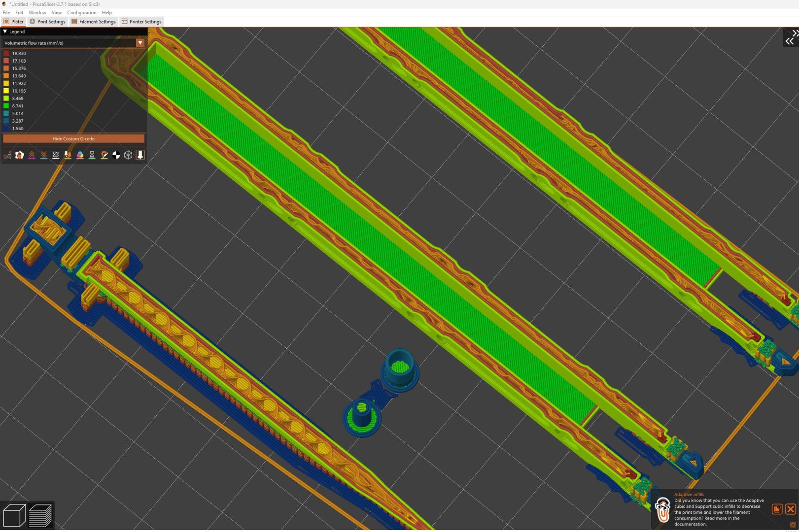Viewport: 799px width, 532px height.
Task: Open the View menu
Action: [x=57, y=12]
